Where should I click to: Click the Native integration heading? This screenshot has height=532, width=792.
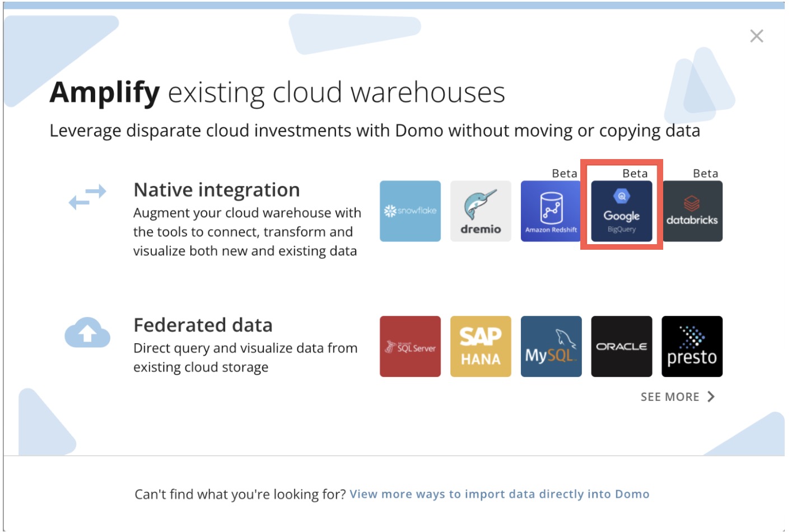click(217, 190)
